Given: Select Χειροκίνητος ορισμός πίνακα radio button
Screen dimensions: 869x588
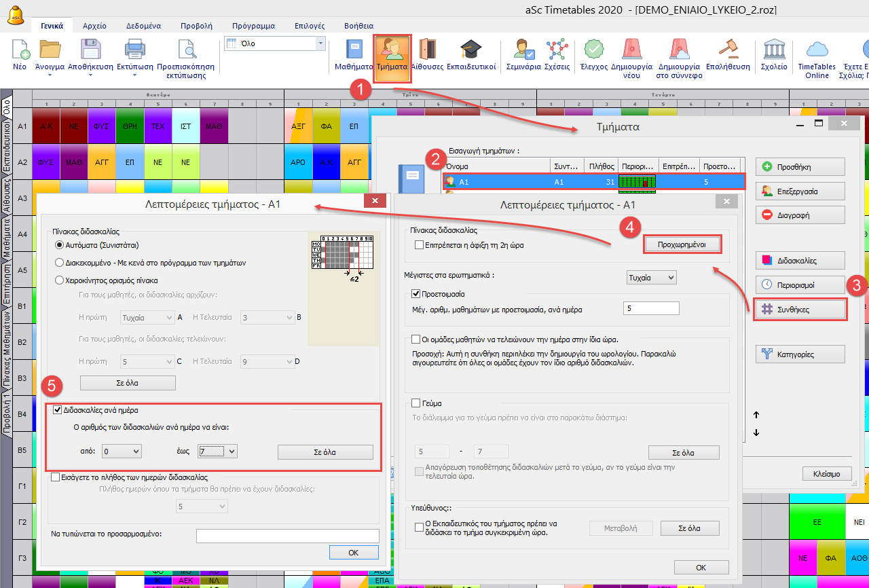Looking at the screenshot, I should (x=59, y=280).
